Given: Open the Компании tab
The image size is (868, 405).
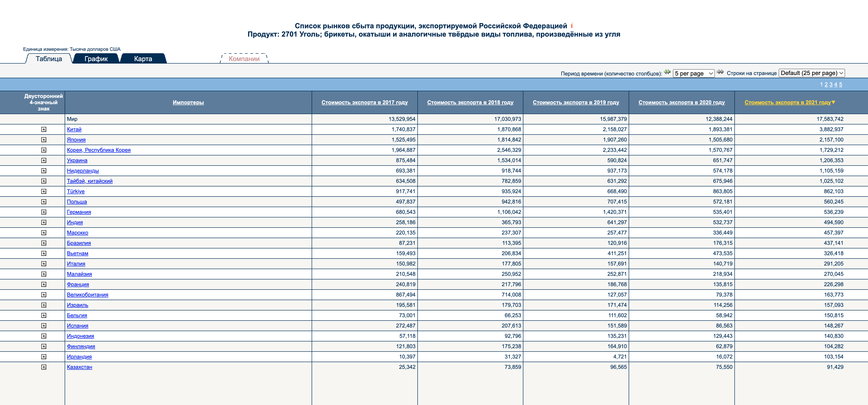Looking at the screenshot, I should tap(244, 59).
